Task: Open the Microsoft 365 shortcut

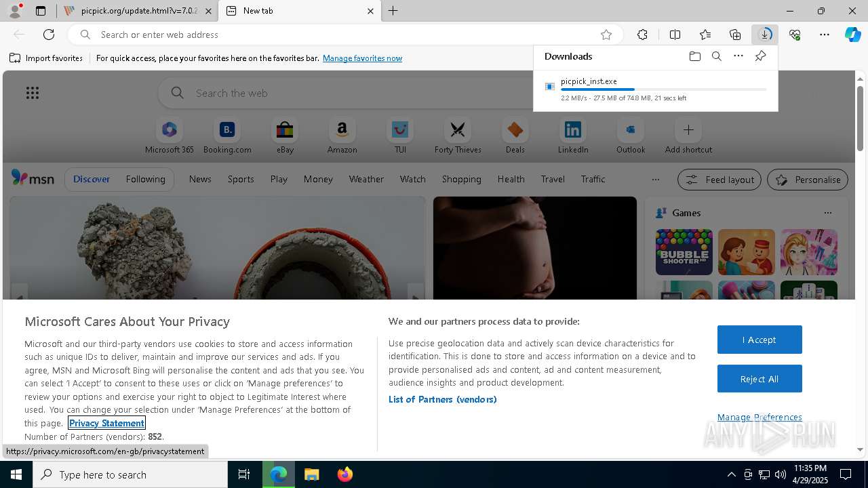Action: pos(170,136)
